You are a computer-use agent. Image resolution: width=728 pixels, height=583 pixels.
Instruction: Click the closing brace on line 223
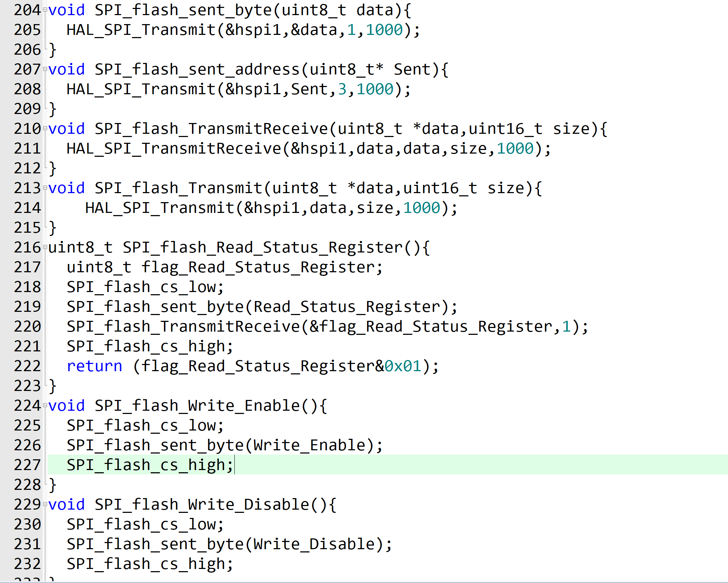pyautogui.click(x=53, y=386)
